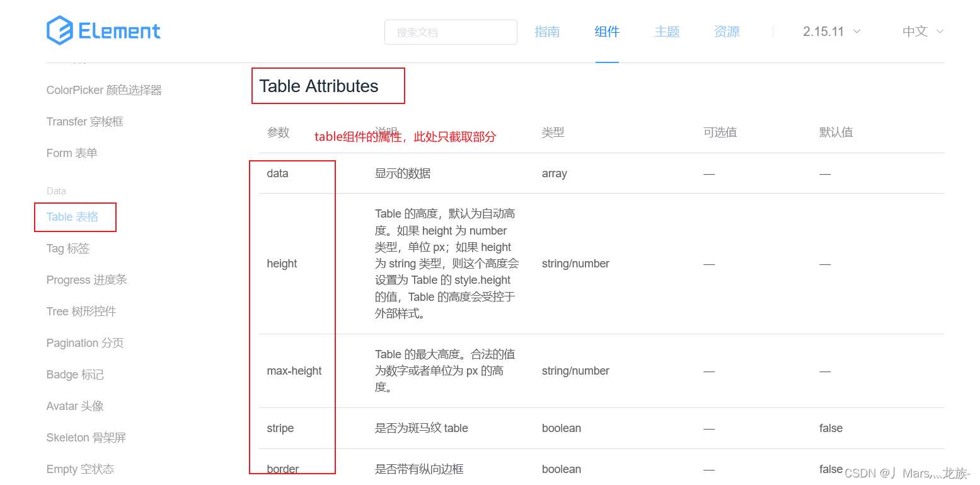
Task: Click the height row string/number type
Action: pos(575,264)
